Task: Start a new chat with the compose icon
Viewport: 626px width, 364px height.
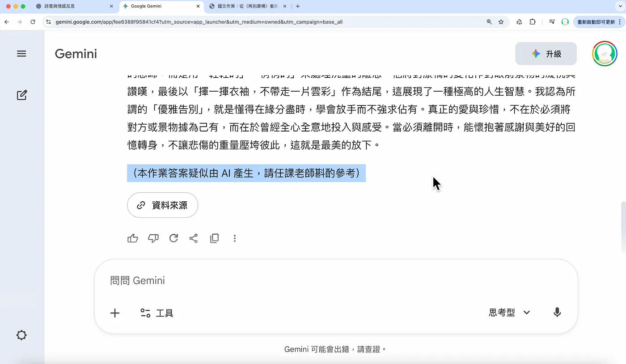Action: (x=21, y=95)
